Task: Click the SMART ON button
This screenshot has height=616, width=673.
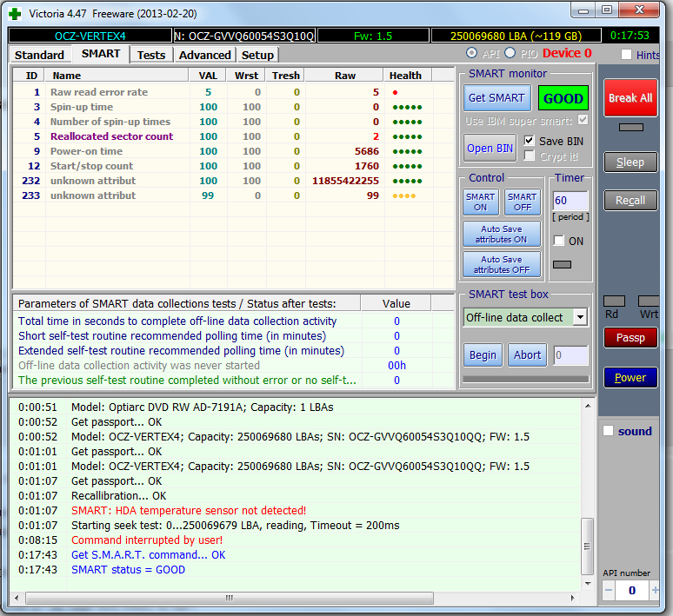Action: pyautogui.click(x=480, y=202)
